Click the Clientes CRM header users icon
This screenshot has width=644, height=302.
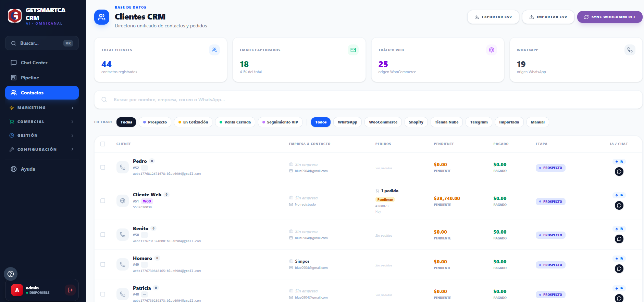102,17
